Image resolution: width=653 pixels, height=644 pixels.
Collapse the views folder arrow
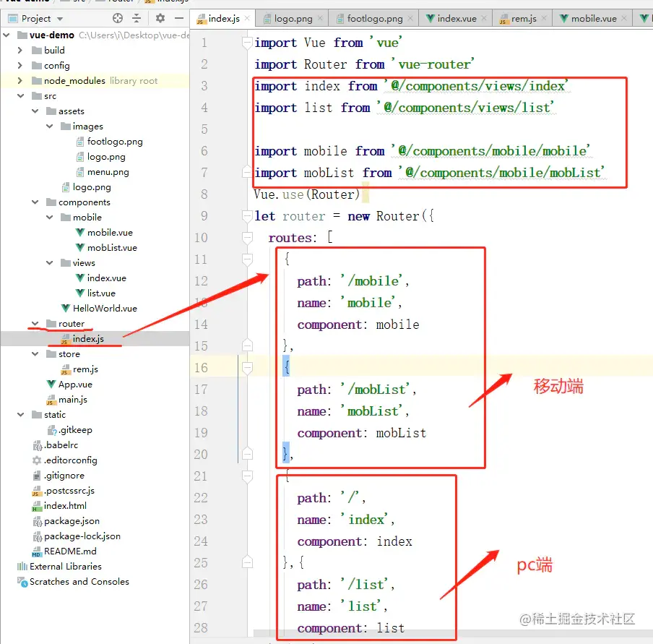pos(50,262)
